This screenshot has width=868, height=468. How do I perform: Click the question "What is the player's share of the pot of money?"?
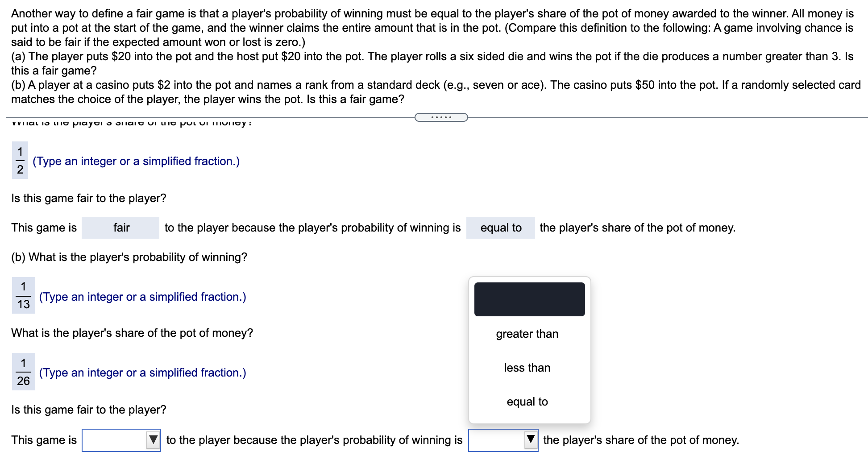(x=132, y=332)
